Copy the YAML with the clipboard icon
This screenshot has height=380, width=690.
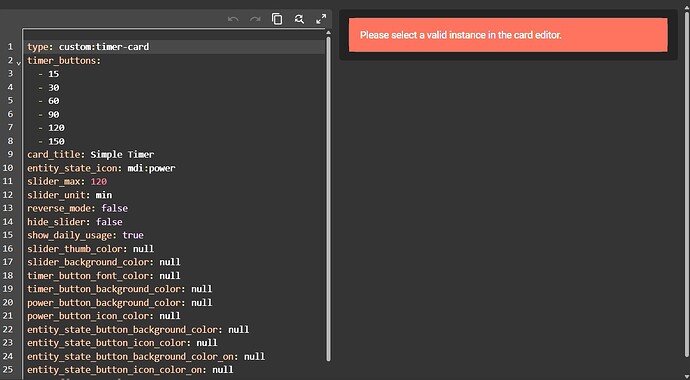(x=277, y=19)
